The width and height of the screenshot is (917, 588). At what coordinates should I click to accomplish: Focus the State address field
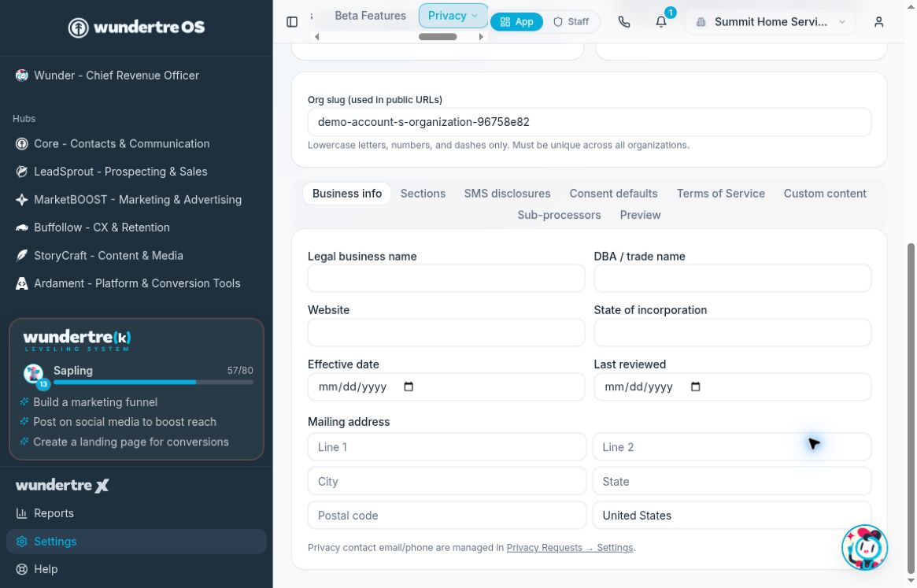[731, 482]
